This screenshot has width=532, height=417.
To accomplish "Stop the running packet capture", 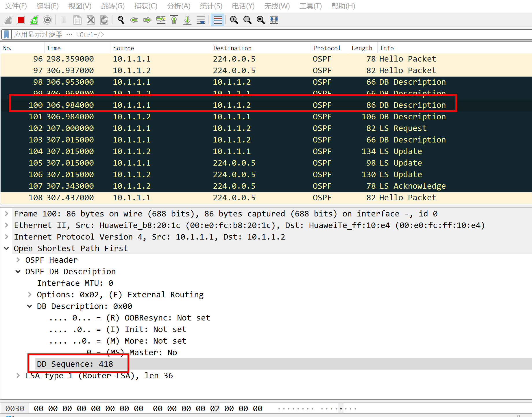I will click(x=21, y=20).
